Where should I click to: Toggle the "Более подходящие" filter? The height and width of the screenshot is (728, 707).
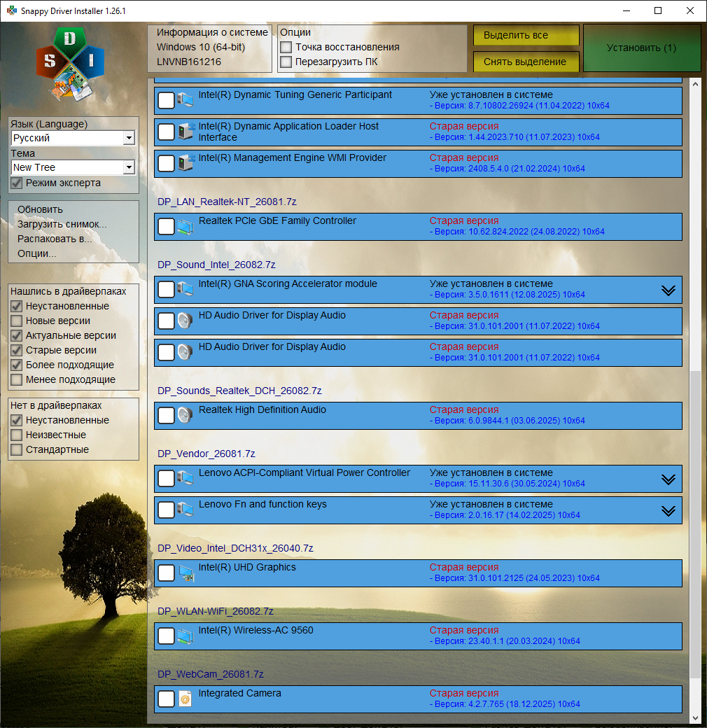(x=17, y=365)
